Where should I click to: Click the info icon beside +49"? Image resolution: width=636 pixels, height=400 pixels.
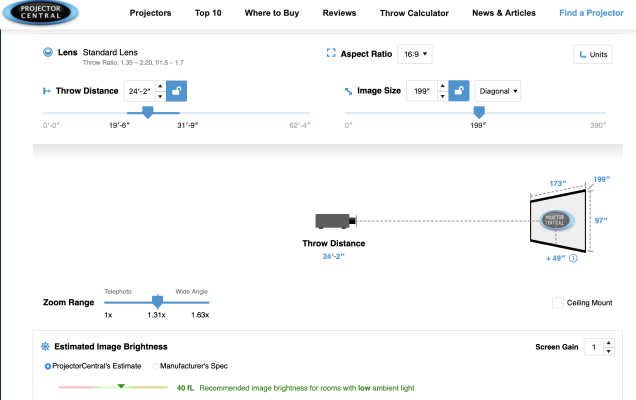(573, 258)
